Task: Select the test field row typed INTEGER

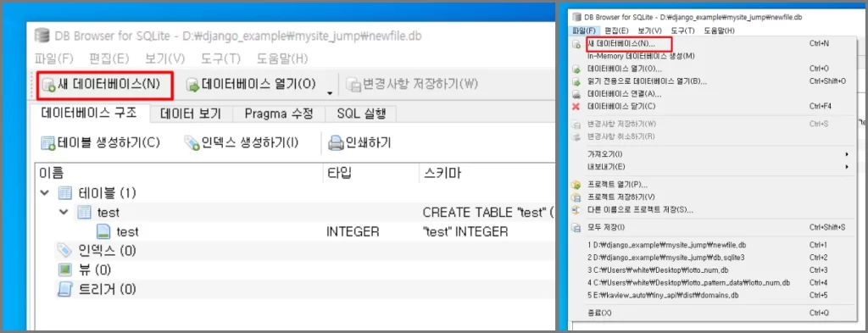Action: pyautogui.click(x=294, y=231)
